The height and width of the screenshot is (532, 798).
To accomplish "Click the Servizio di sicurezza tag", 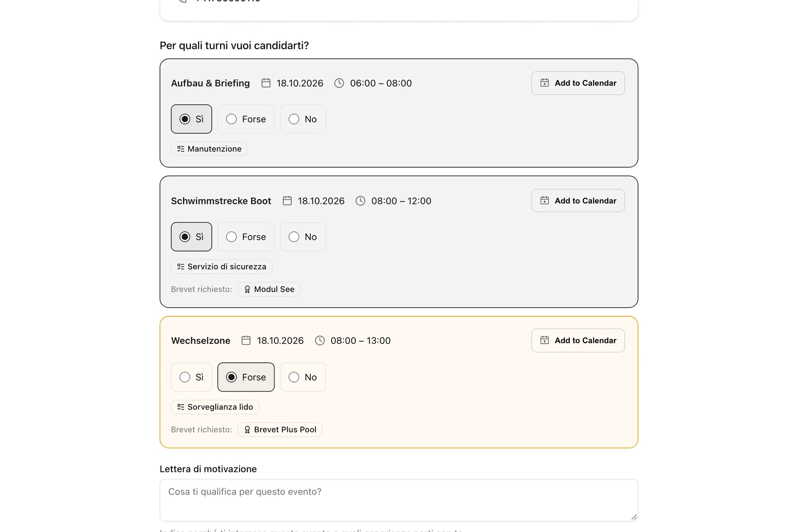I will click(221, 267).
